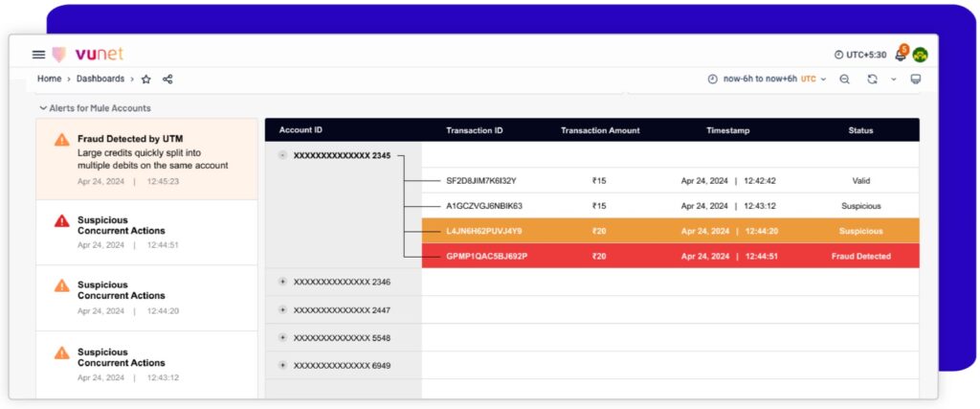Click the Transaction Amount column header
980x409 pixels.
tap(600, 130)
